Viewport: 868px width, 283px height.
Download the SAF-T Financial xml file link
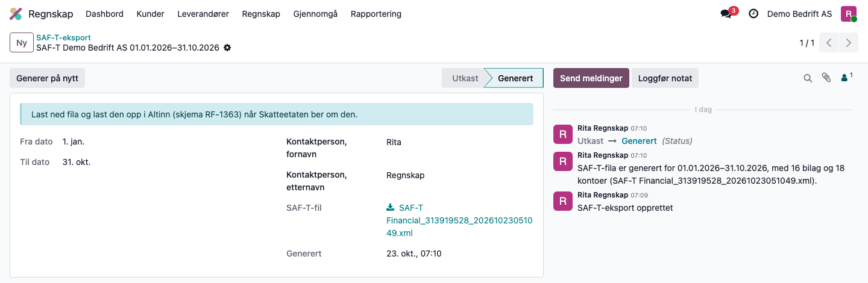coord(459,220)
